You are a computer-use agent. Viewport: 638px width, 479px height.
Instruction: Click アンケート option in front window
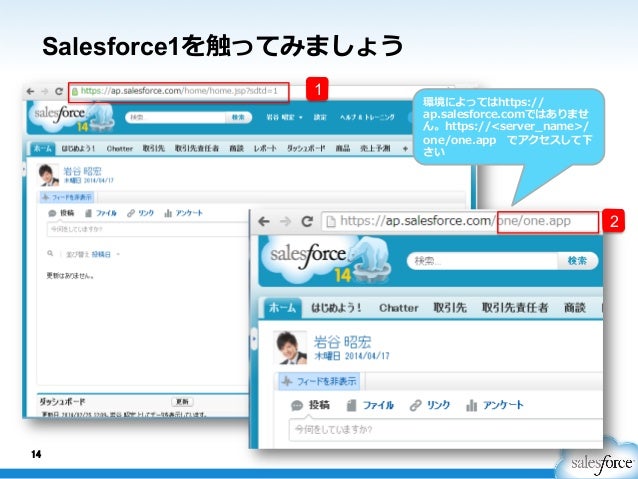[494, 405]
